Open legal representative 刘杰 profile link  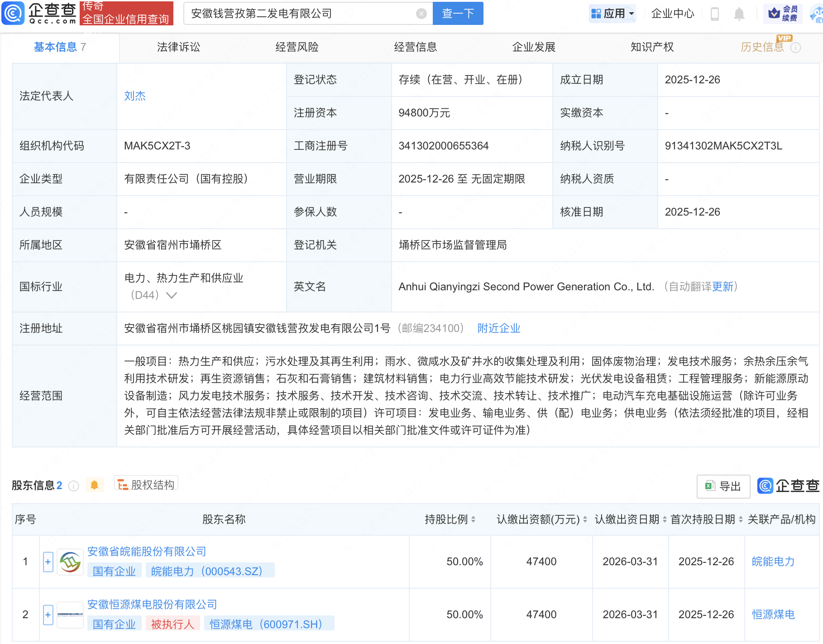pos(134,96)
